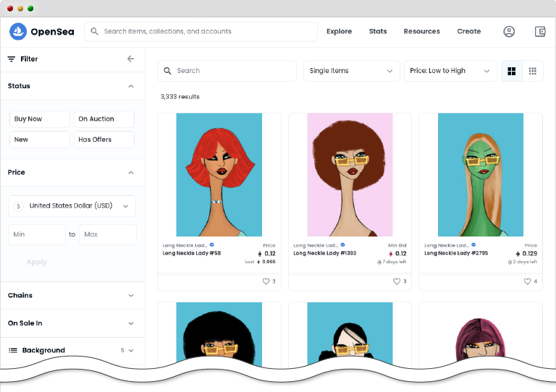Viewport: 556px width, 392px height.
Task: Open black curly hair lady image
Action: pyautogui.click(x=219, y=333)
